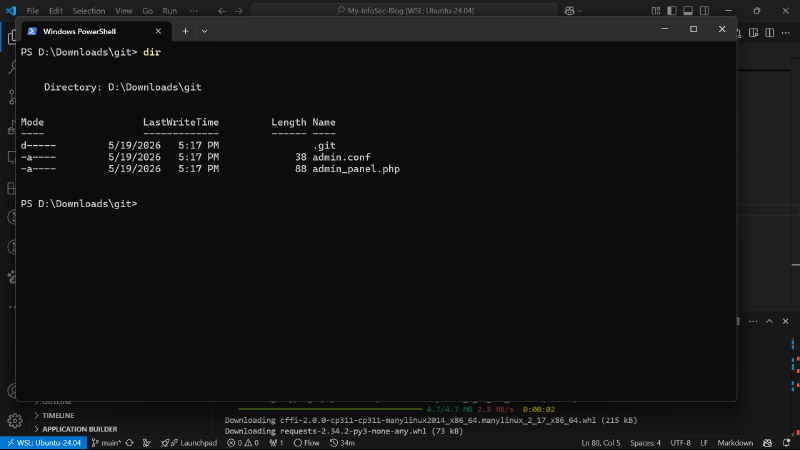Expand the TIMELINE section
800x450 pixels.
[58, 415]
